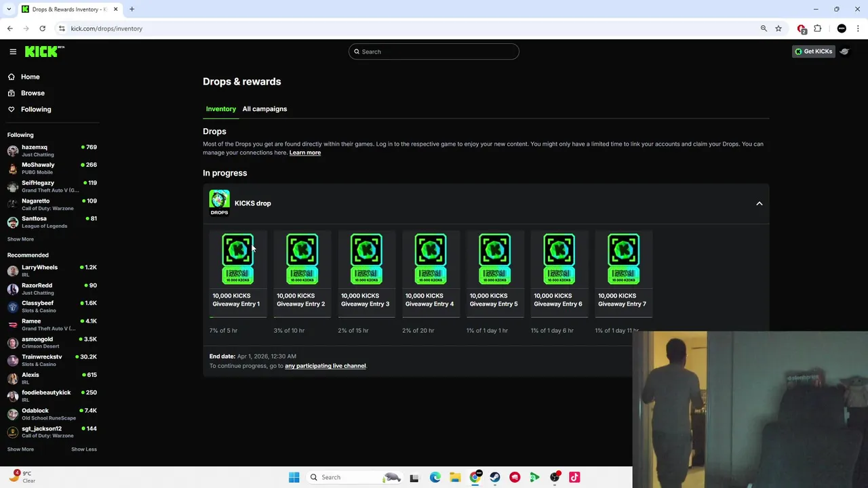Screen dimensions: 868x488
Task: Open Classybeef channel avatar
Action: click(x=13, y=306)
